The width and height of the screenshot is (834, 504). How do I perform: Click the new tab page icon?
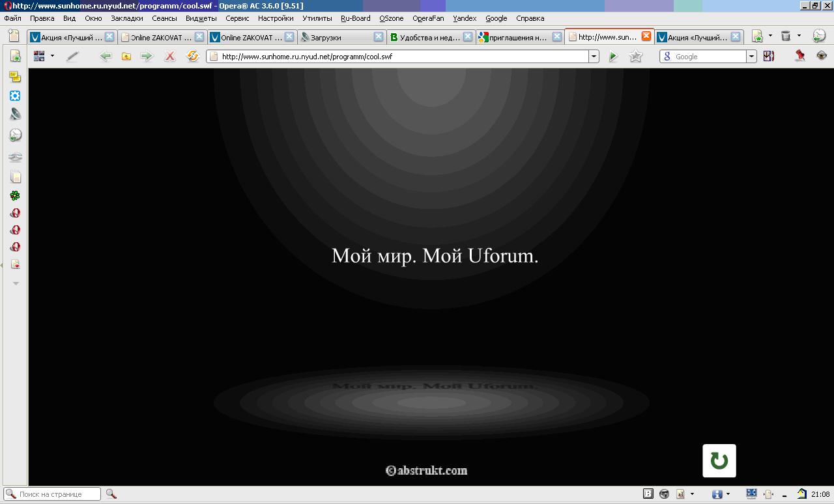coord(14,36)
